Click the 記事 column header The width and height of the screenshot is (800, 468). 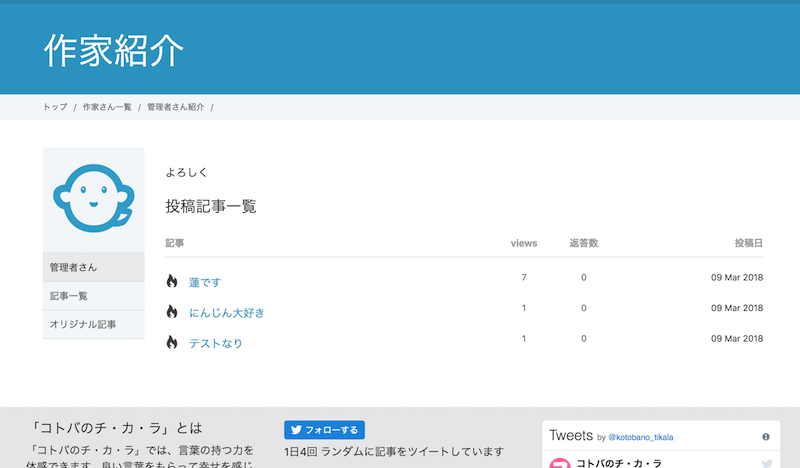click(174, 243)
